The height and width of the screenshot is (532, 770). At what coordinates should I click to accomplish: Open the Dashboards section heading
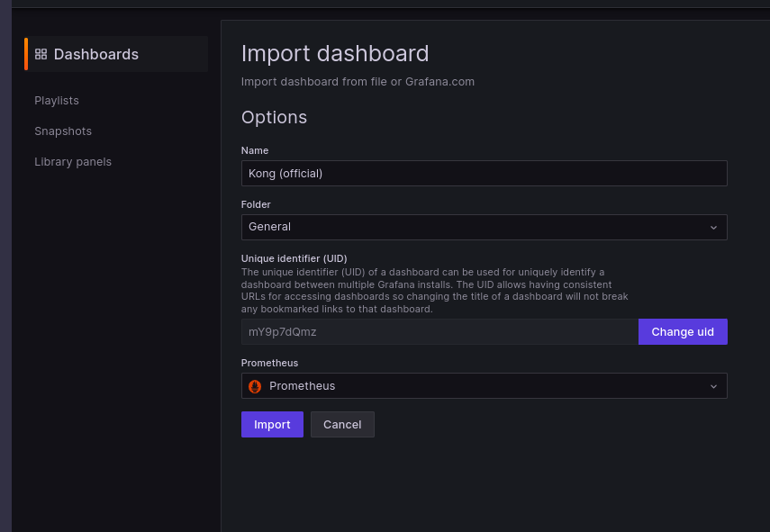click(x=96, y=54)
